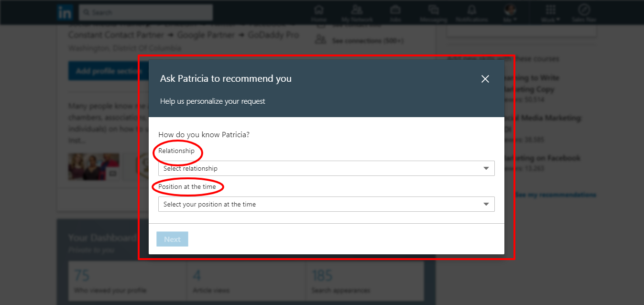Open Messaging from the top bar
The image size is (644, 305).
pos(433,13)
